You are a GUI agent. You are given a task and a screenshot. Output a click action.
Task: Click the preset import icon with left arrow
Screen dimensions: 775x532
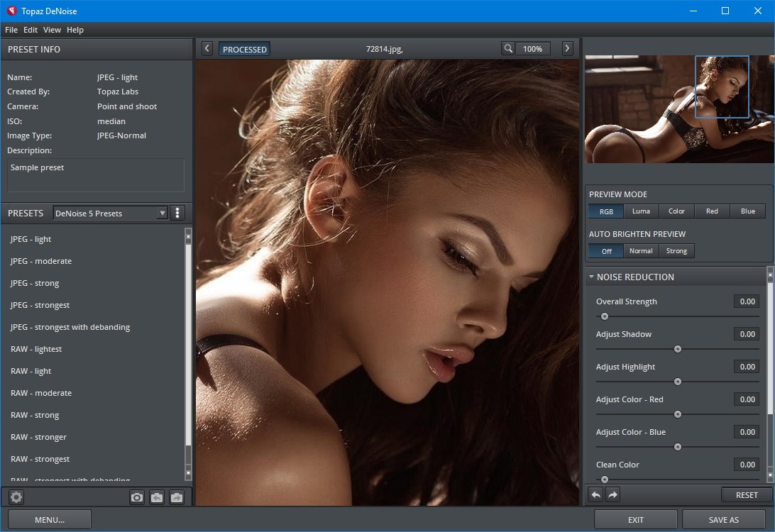coord(156,497)
